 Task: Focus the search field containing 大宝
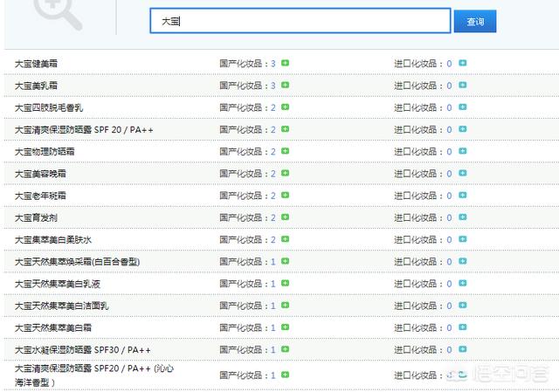point(300,21)
